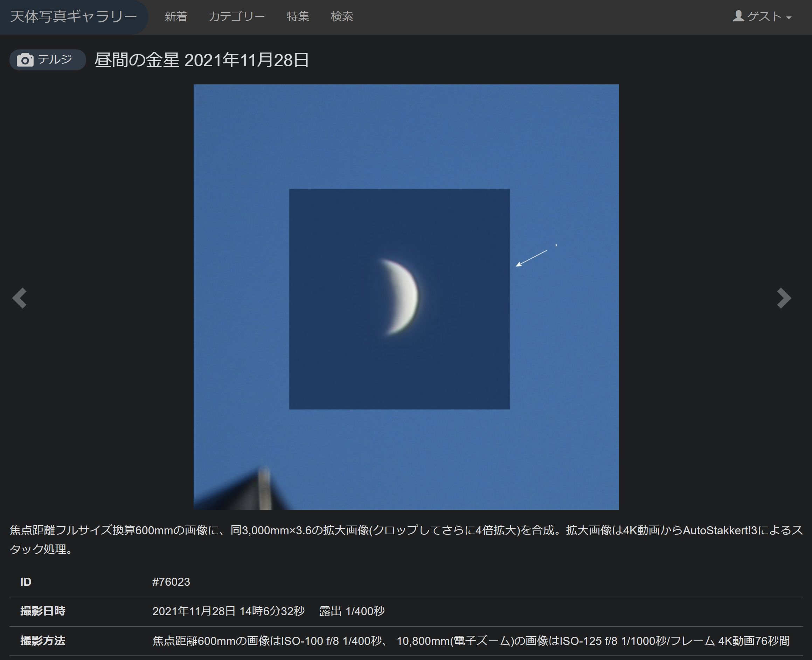This screenshot has height=660, width=812.
Task: Click the 撮影日時 value 2021年11月28日 14時6分32秒
Action: pos(228,611)
